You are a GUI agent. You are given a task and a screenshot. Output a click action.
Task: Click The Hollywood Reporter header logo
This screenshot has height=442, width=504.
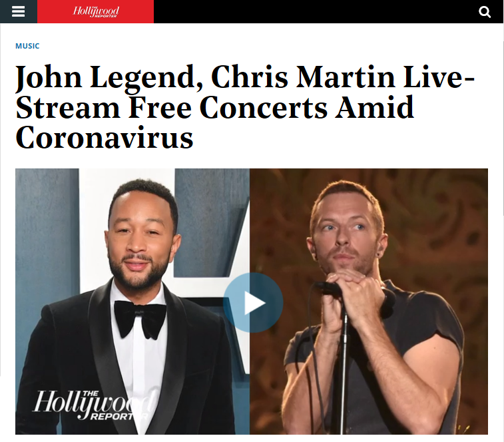click(96, 11)
